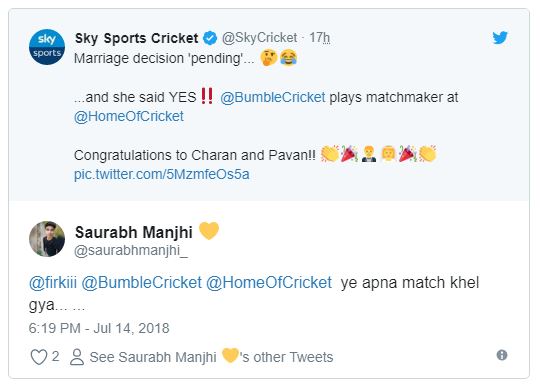Screen dimensions: 542x385
Task: Open the @saurabhmanjhi_ handle
Action: (x=131, y=251)
